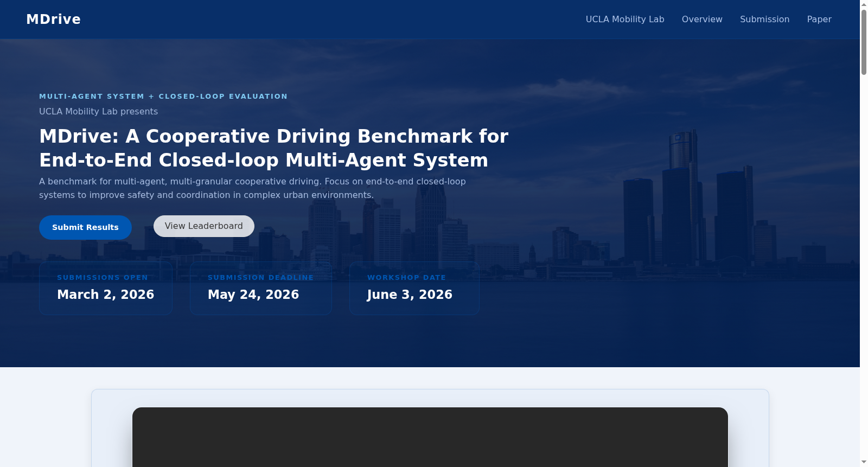Image resolution: width=868 pixels, height=467 pixels.
Task: Click the MDrive logo in header
Action: [53, 19]
